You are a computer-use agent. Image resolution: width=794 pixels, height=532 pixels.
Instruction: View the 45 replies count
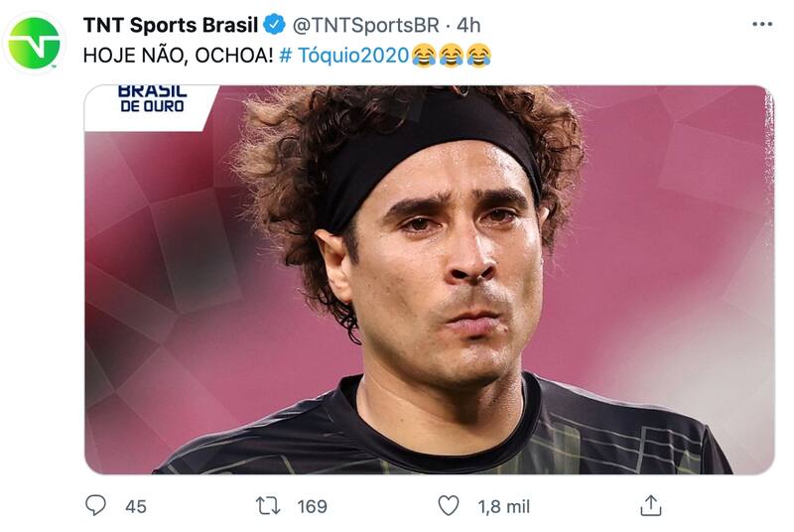[136, 506]
